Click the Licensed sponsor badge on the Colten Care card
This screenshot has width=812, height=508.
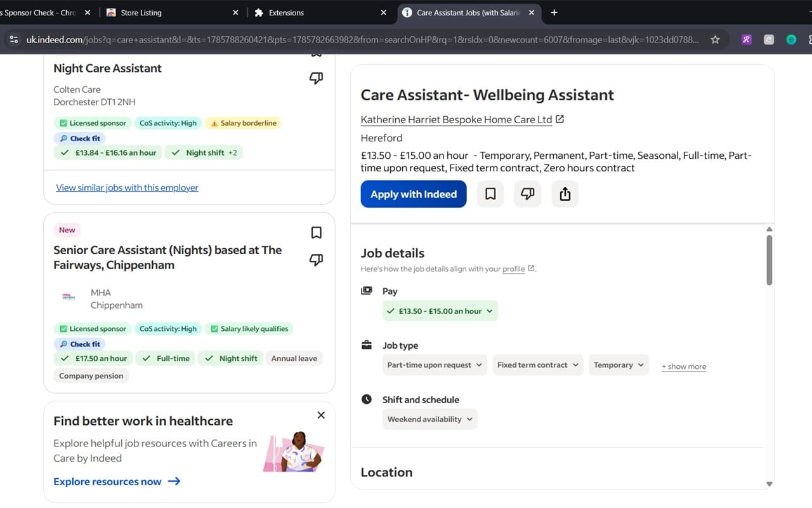[93, 123]
